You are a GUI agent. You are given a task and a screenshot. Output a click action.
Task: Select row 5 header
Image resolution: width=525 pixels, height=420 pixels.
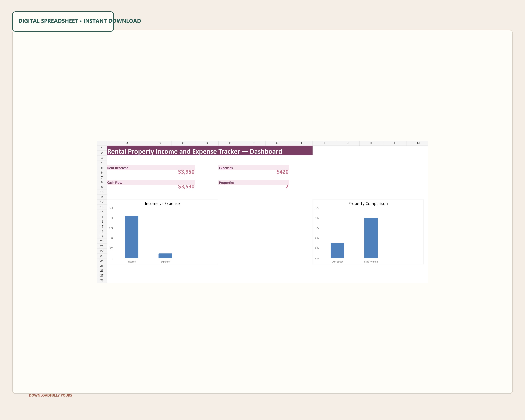(x=102, y=168)
